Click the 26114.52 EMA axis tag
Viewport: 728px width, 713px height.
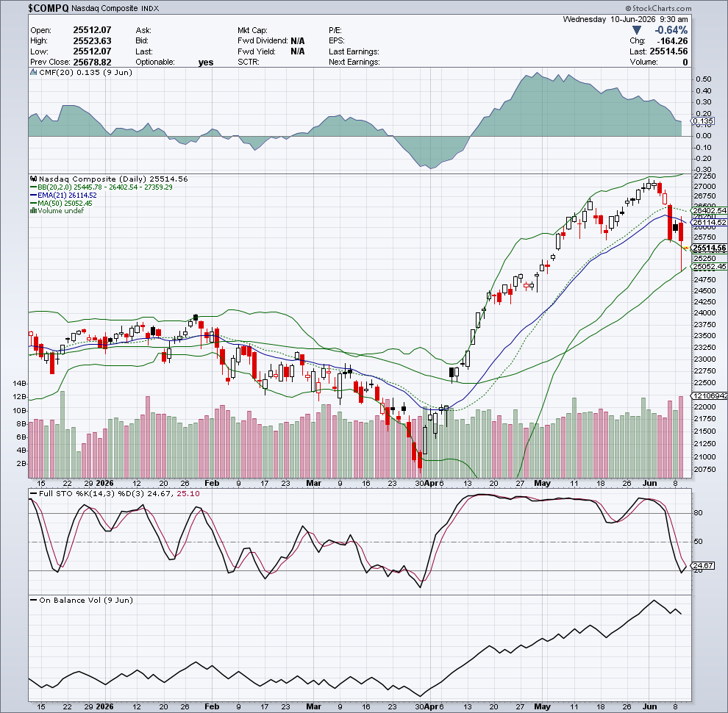[x=709, y=223]
